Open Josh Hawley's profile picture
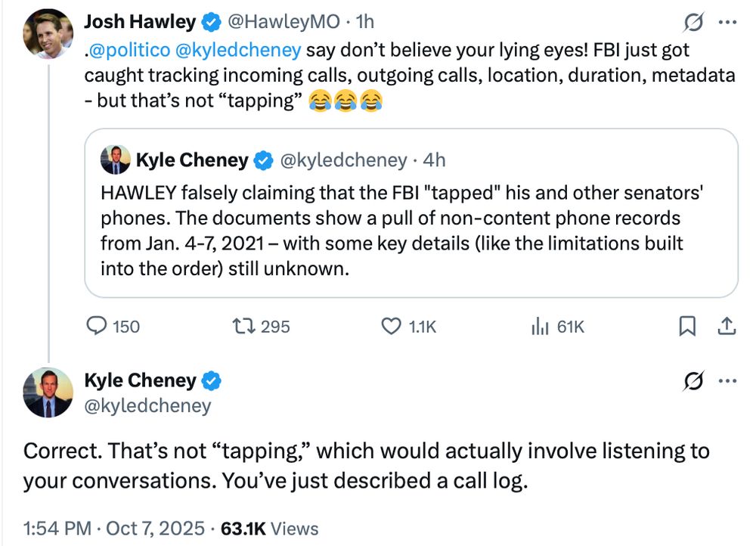The height and width of the screenshot is (546, 756). [x=49, y=34]
